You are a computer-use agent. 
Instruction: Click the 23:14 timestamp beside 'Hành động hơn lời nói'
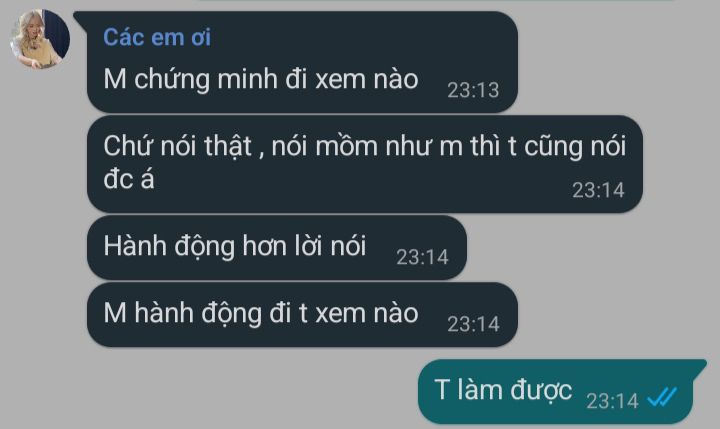[x=422, y=257]
